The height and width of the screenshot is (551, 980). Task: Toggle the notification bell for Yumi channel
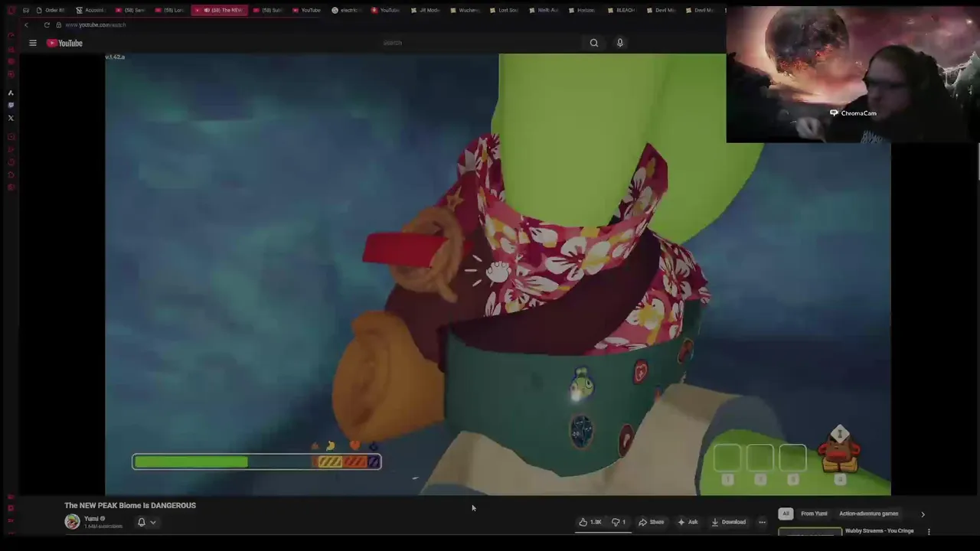point(142,522)
